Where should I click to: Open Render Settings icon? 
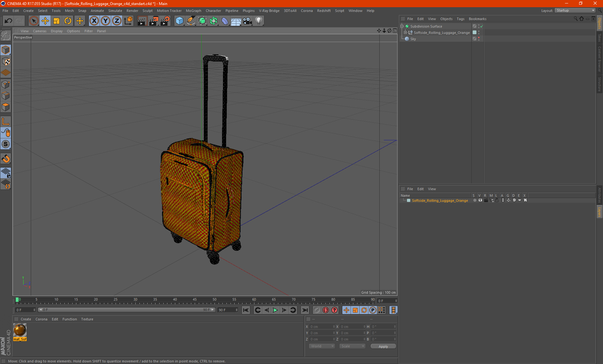(165, 21)
